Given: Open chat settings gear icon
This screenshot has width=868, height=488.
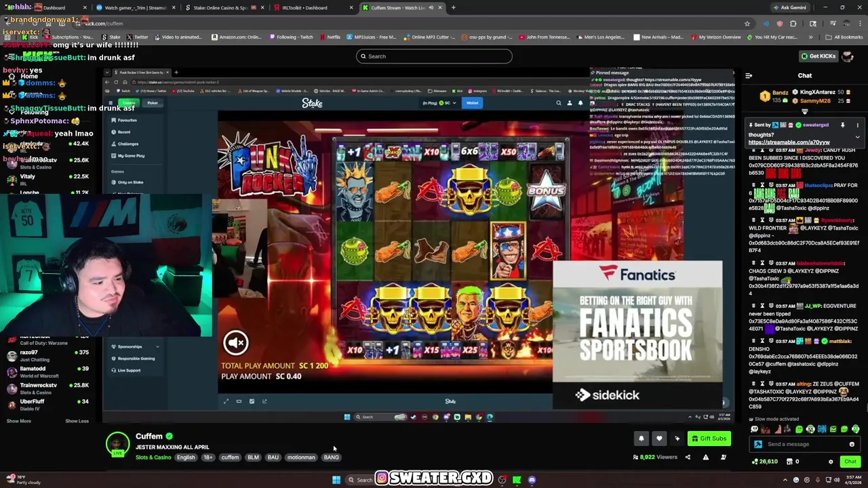Looking at the screenshot, I should pyautogui.click(x=831, y=462).
